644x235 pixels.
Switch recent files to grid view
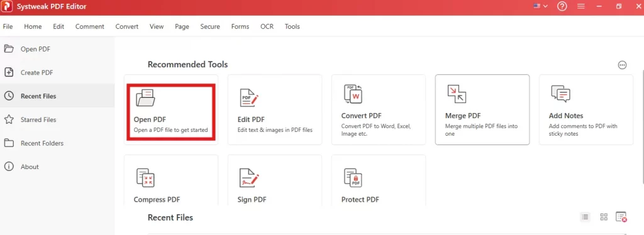tap(604, 217)
